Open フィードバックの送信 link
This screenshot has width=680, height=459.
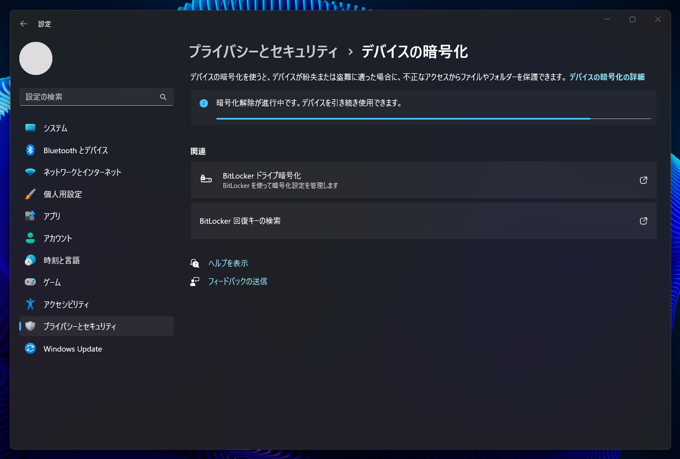pyautogui.click(x=238, y=282)
